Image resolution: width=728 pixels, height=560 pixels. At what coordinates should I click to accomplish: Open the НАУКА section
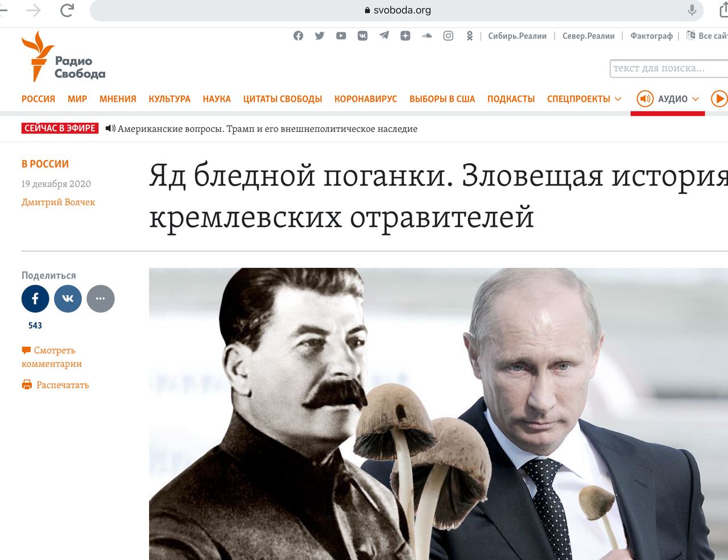(x=217, y=99)
